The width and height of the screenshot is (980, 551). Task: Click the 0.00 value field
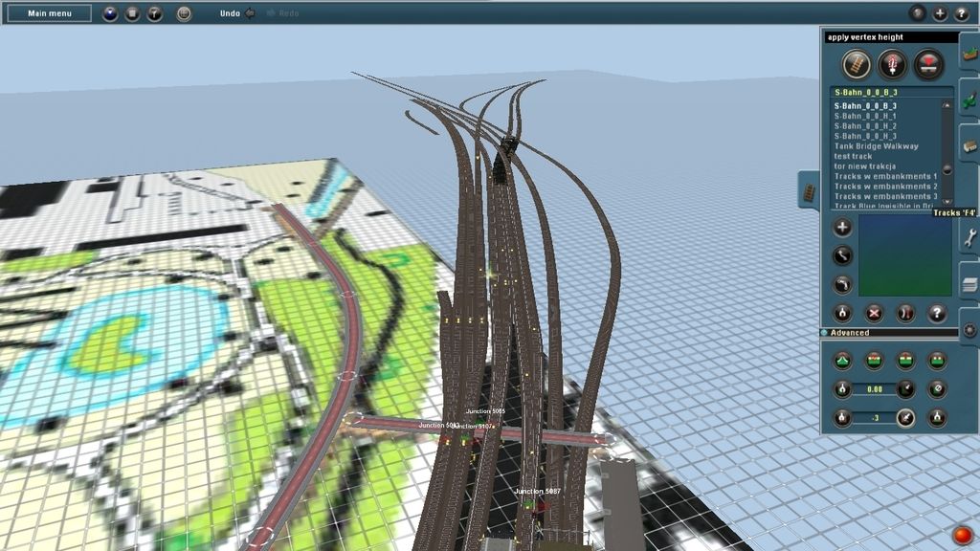875,389
